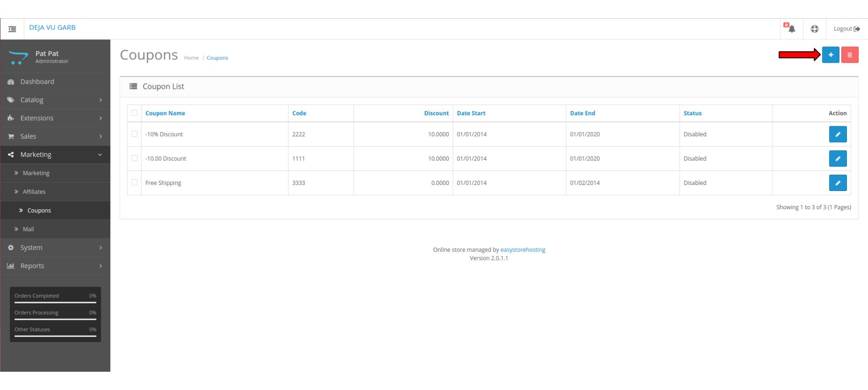Click the Coupon List list icon
The width and height of the screenshot is (868, 390).
[x=134, y=87]
